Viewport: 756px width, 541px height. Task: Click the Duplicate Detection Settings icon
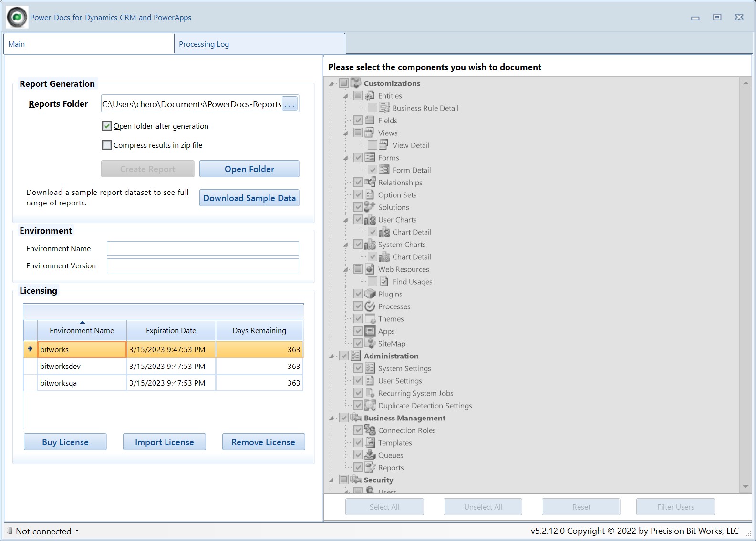pos(370,406)
